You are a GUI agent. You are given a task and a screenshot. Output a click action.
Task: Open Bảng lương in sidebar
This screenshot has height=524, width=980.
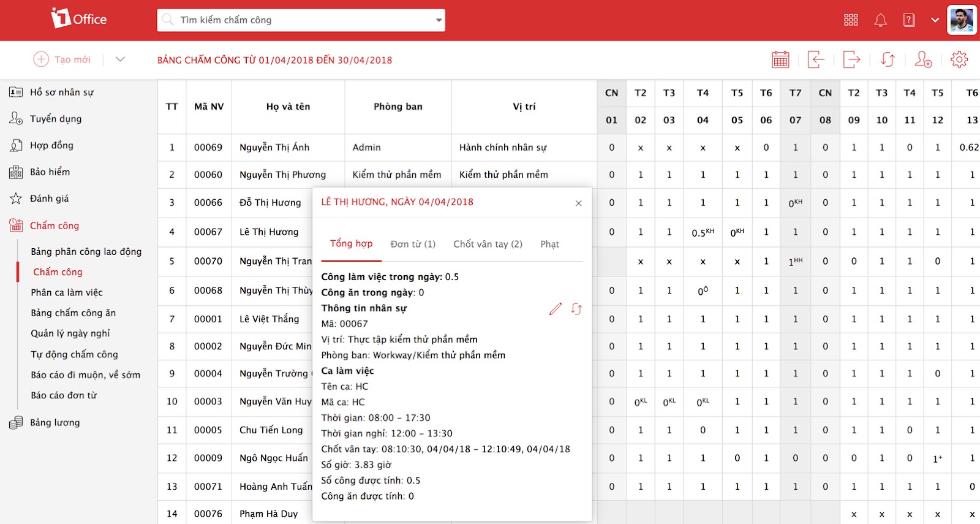[55, 422]
